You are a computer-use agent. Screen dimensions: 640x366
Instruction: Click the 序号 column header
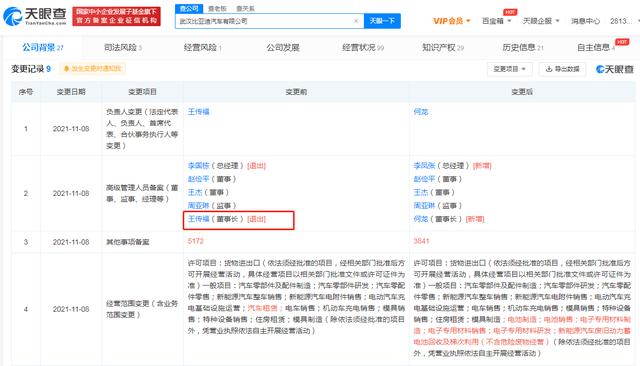pos(26,92)
